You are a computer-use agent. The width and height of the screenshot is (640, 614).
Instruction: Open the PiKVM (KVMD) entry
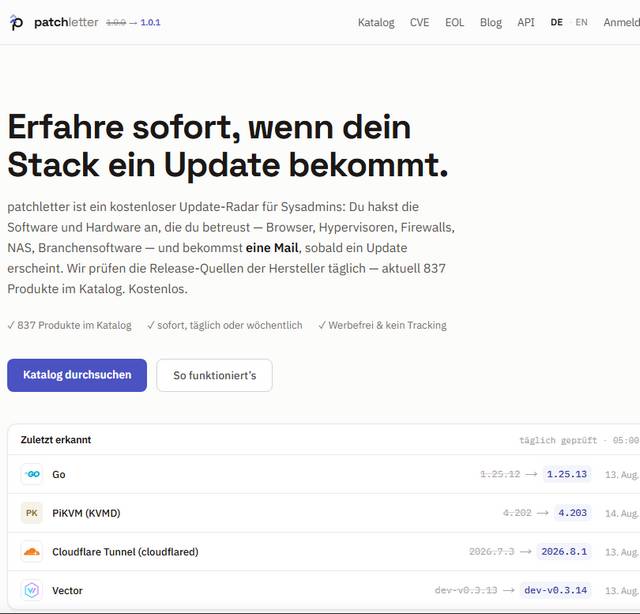click(324, 513)
